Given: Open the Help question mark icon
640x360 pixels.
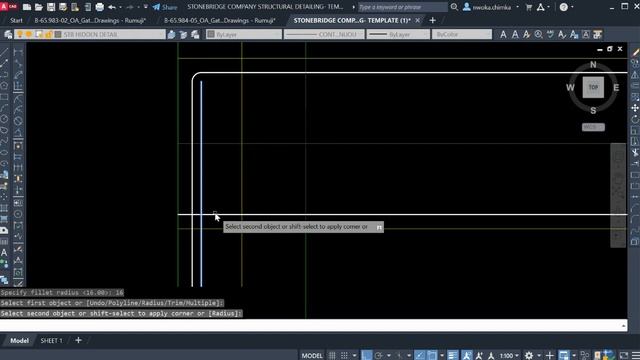Looking at the screenshot, I should coord(564,7).
